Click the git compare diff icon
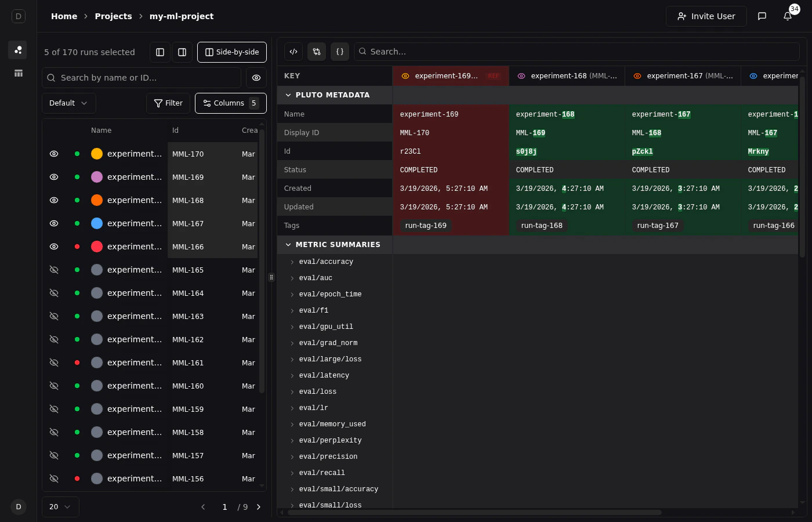 point(317,52)
